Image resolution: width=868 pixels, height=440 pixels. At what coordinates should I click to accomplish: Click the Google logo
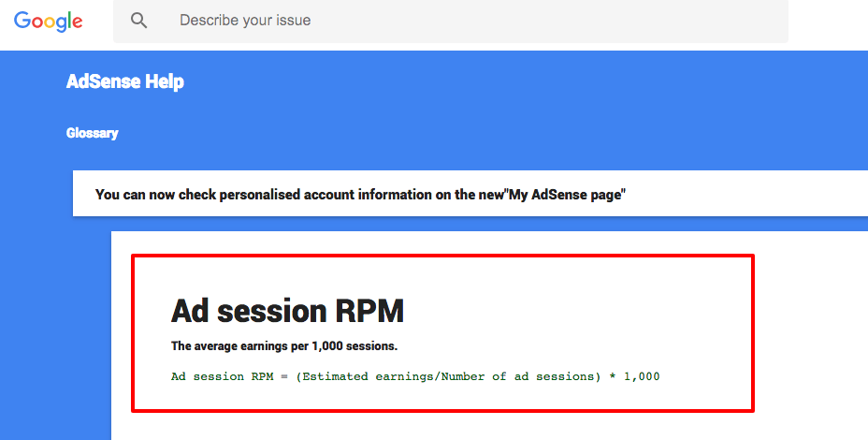(x=48, y=21)
